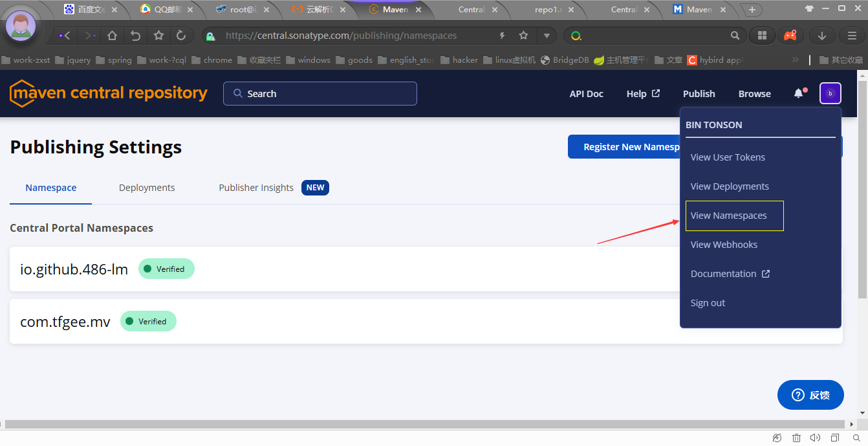Open the BridgeDB bookmark

click(x=565, y=60)
